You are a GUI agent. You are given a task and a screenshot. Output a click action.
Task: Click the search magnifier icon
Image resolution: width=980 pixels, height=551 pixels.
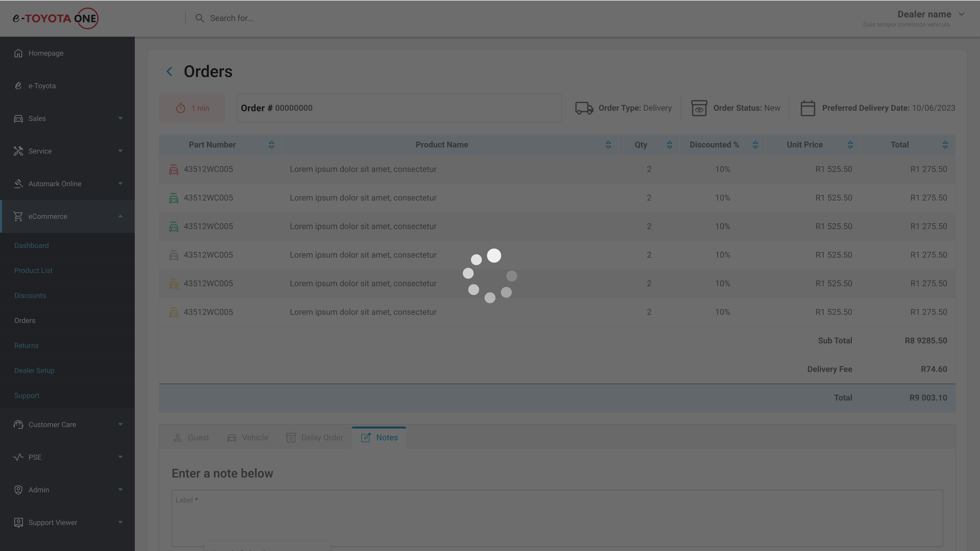tap(199, 18)
